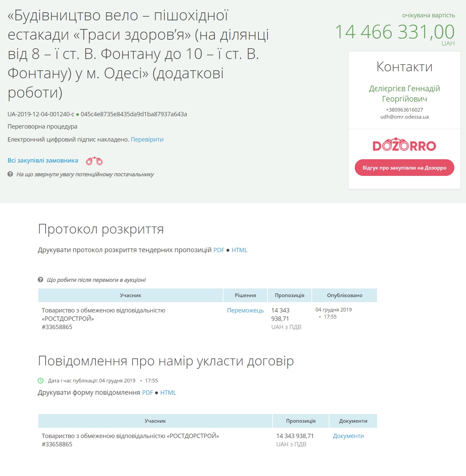This screenshot has height=476, width=466.
Task: Open the opening protocol PDF link
Action: point(219,250)
